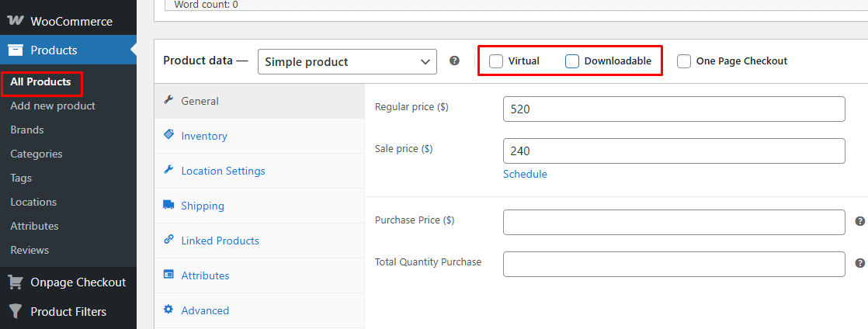Open Add new product page

pos(53,106)
